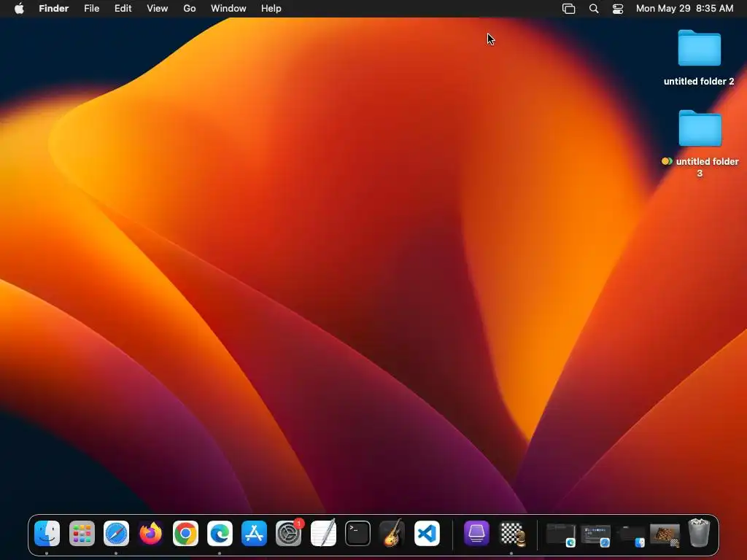Open Terminal from the Dock
This screenshot has width=747, height=560.
point(357,533)
